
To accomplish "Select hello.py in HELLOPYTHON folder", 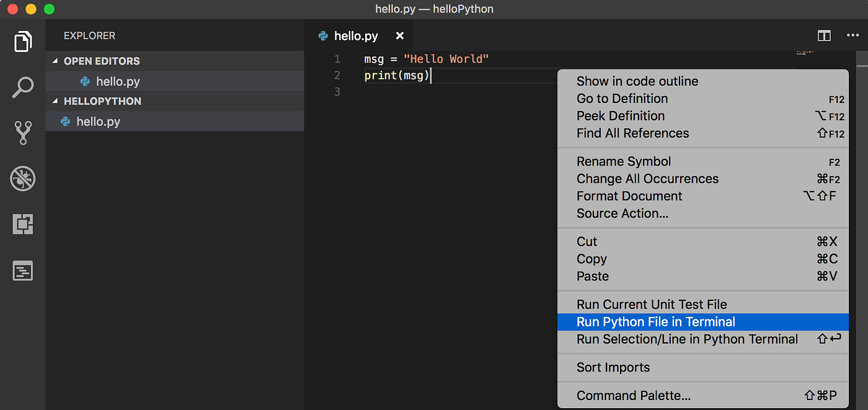I will (98, 122).
